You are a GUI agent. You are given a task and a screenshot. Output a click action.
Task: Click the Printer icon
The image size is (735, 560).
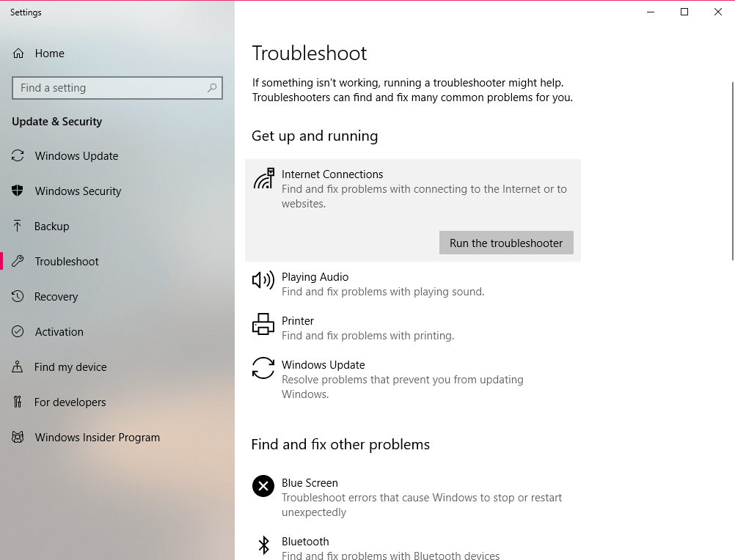point(263,324)
